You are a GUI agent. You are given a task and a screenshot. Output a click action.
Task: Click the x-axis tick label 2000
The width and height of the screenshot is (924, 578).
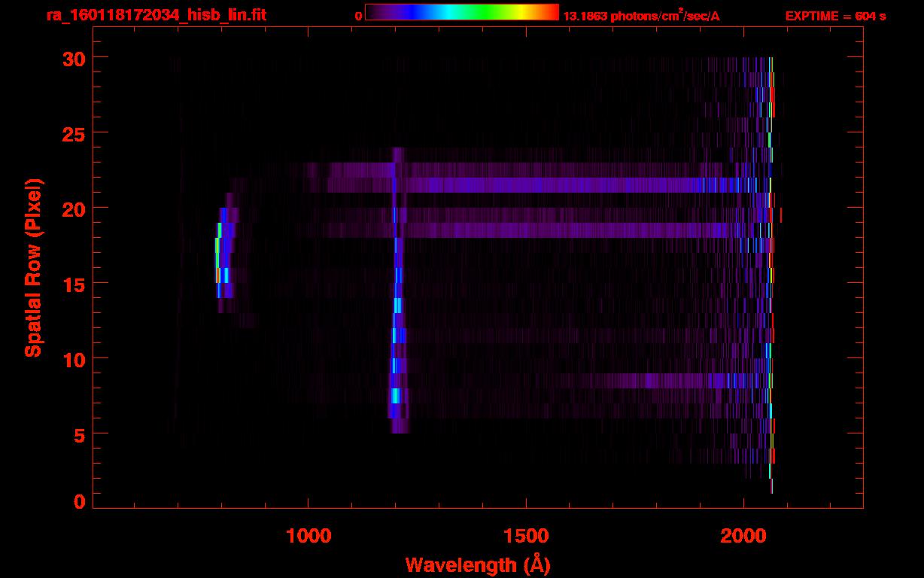pos(743,536)
